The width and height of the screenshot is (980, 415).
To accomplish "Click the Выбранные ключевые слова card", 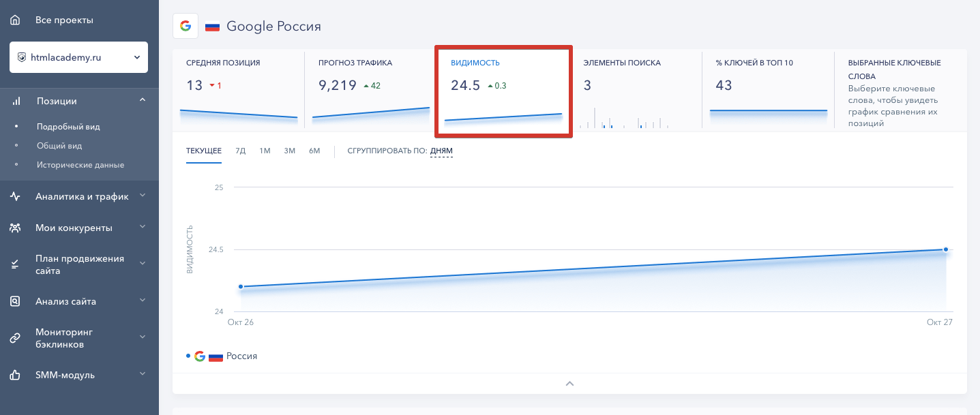I will [x=900, y=89].
